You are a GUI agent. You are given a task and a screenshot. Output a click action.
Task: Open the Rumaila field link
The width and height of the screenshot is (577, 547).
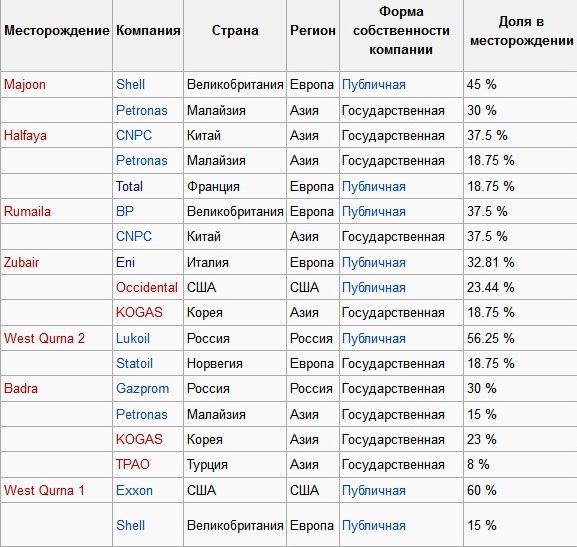[27, 211]
